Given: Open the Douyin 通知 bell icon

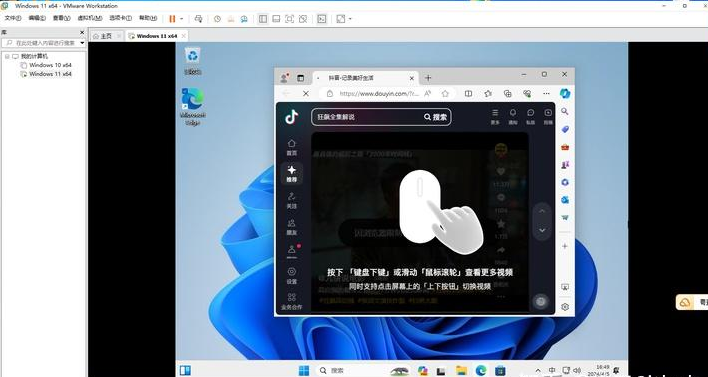Looking at the screenshot, I should click(513, 116).
